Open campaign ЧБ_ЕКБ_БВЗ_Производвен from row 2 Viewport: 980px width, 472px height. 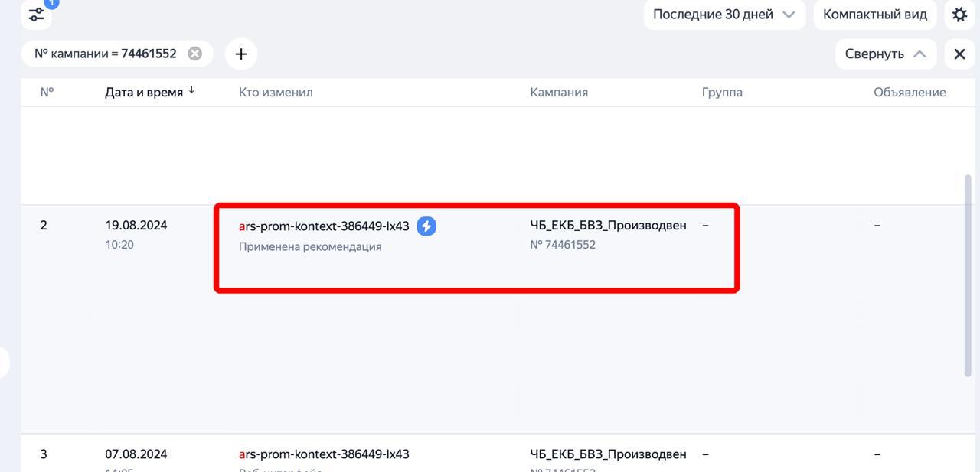pos(608,225)
